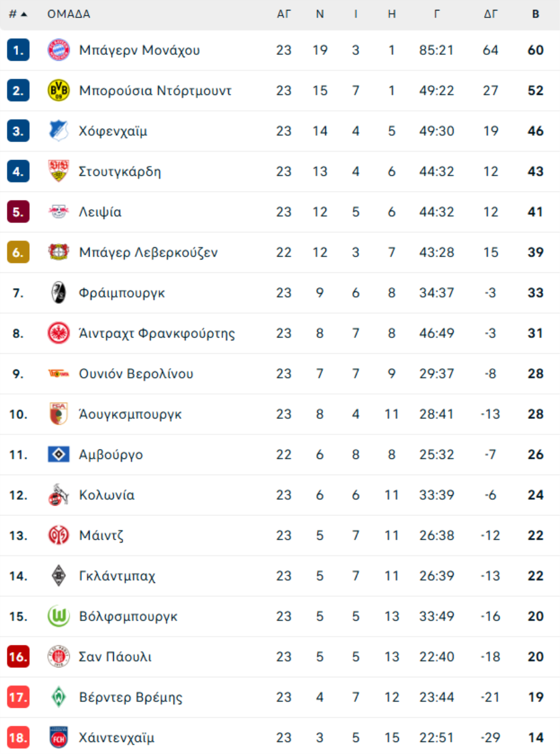Sort by the ΑΓ matches played header
Screen dimensions: 560x754
(x=284, y=14)
